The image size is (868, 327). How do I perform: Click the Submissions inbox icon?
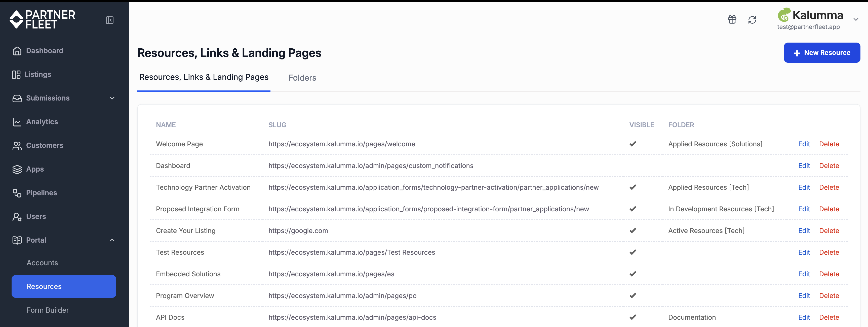[x=17, y=98]
